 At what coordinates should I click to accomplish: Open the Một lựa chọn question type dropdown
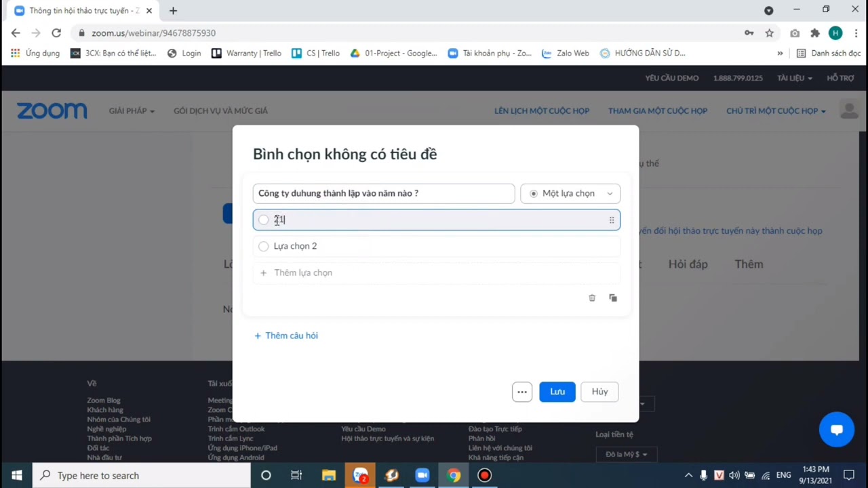pyautogui.click(x=570, y=193)
